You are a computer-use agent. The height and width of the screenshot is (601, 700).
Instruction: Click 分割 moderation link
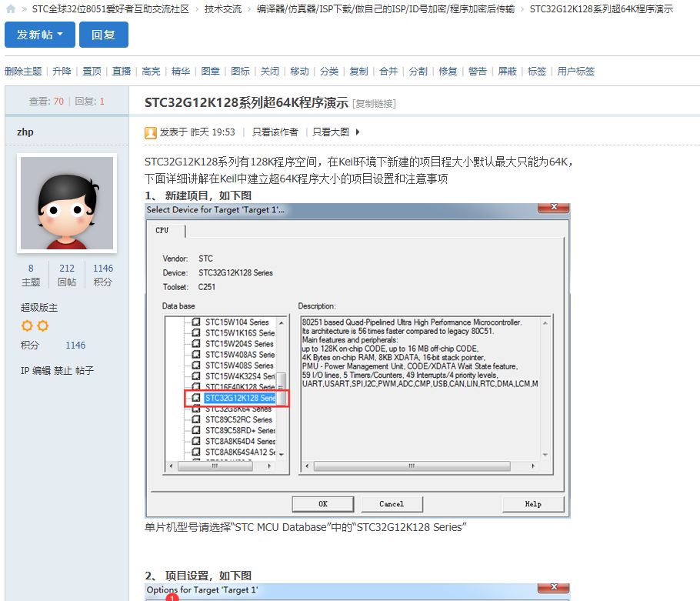coord(418,71)
